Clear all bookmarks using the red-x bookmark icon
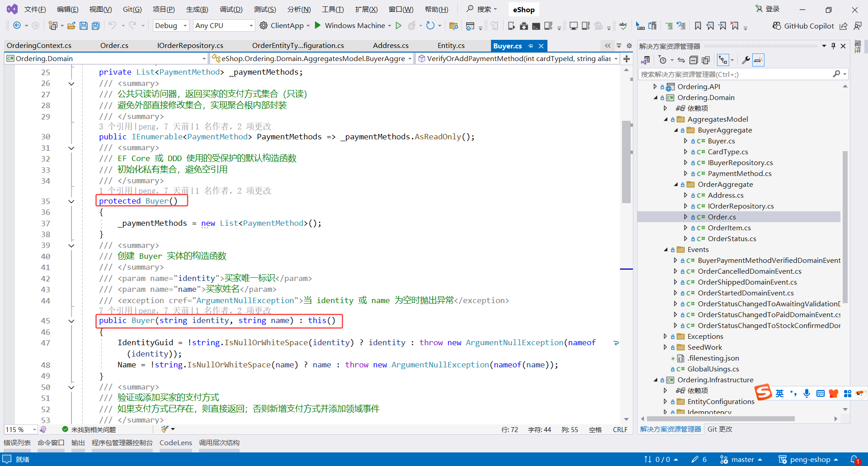Viewport: 868px width, 466px height. coord(735,26)
